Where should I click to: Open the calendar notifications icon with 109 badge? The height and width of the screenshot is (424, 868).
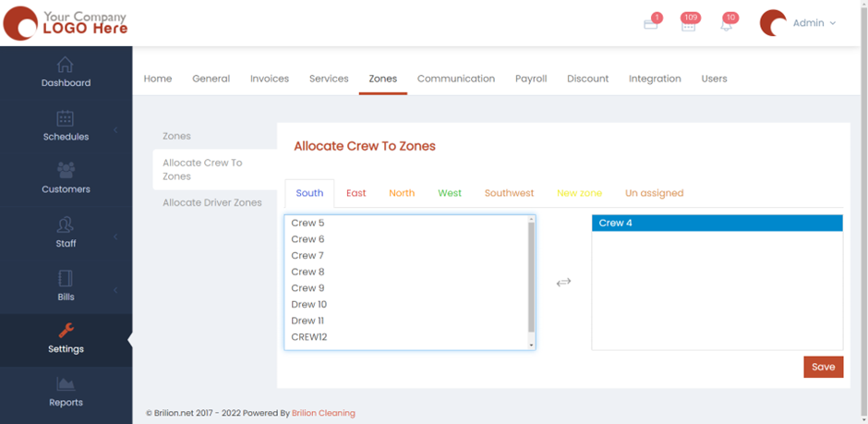pyautogui.click(x=688, y=25)
